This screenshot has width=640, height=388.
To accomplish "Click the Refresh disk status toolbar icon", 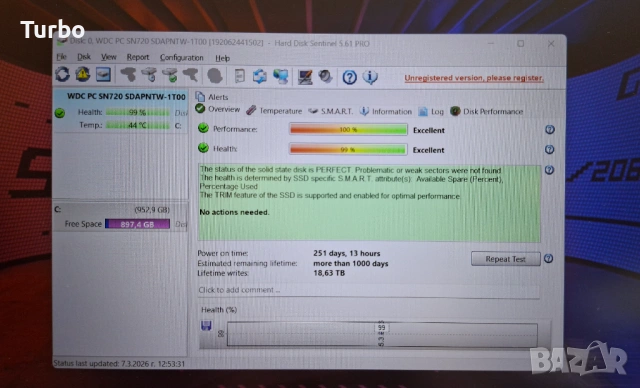I will tap(62, 74).
